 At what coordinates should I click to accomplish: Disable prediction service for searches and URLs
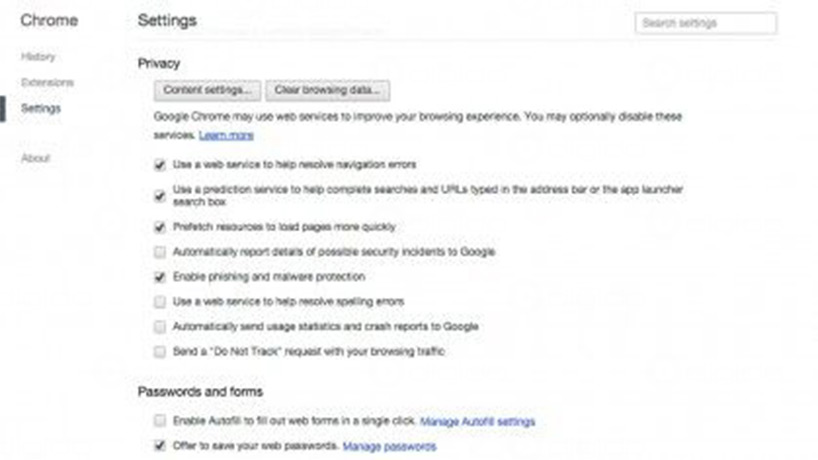pyautogui.click(x=160, y=195)
